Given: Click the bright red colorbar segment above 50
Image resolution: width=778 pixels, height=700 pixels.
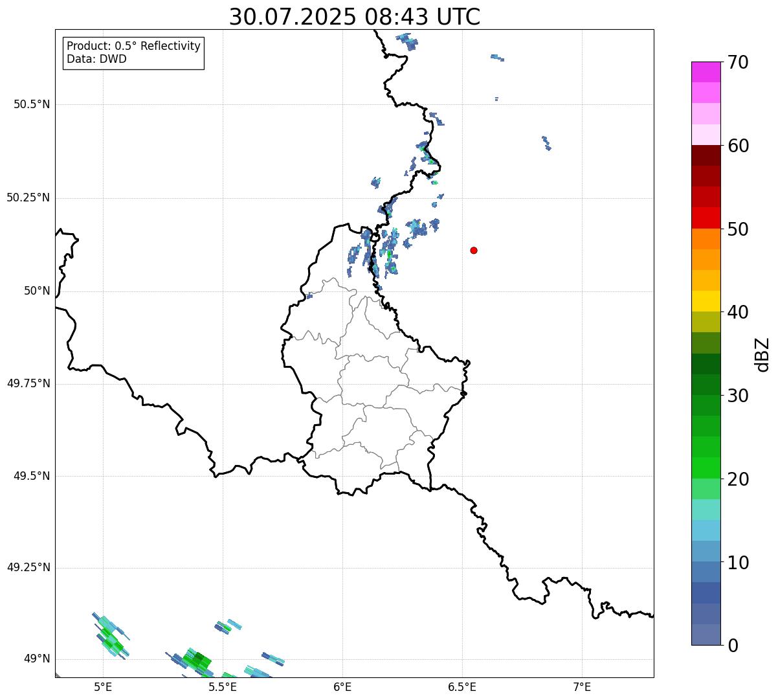Looking at the screenshot, I should [706, 218].
